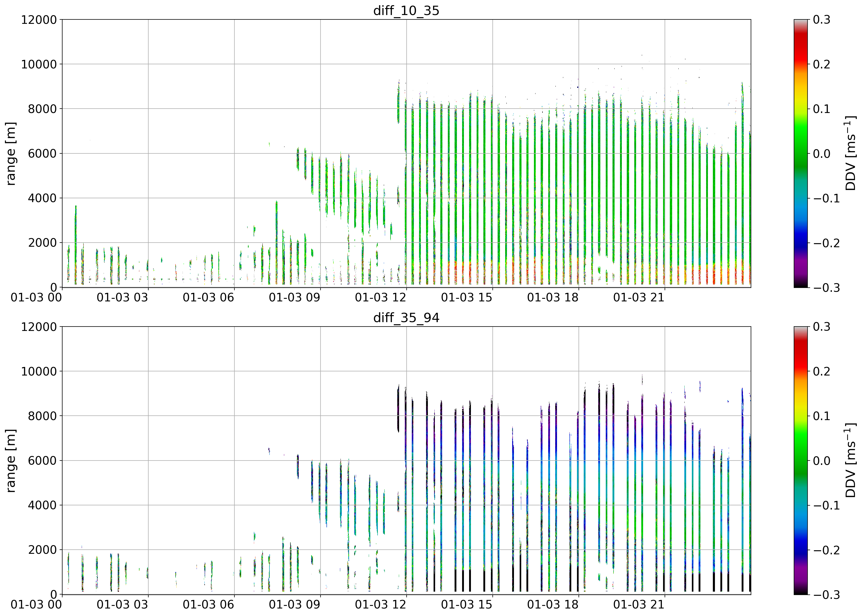Click the −0.2 tick on the bottom colorbar

point(826,550)
